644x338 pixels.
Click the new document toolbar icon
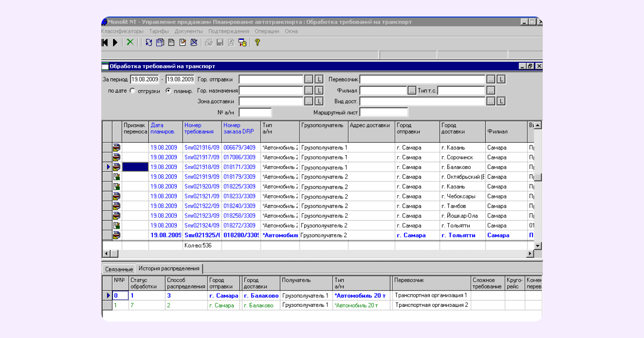(x=171, y=42)
